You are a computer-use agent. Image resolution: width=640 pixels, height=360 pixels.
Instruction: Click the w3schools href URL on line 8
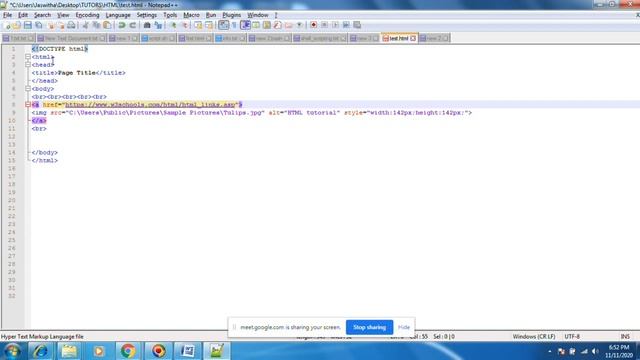click(150, 104)
